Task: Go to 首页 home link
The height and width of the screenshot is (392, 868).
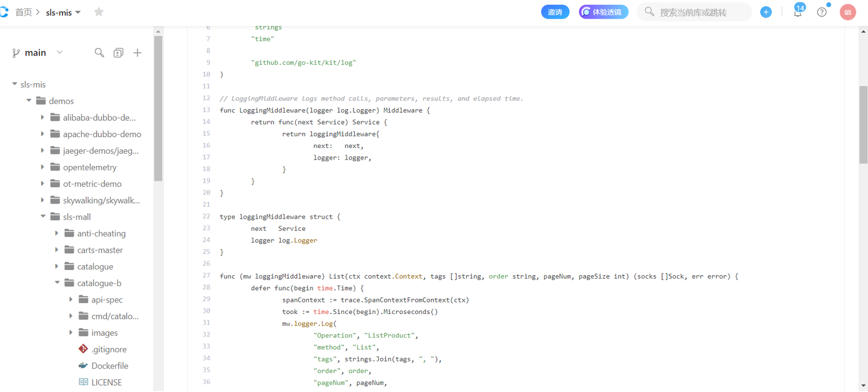Action: point(24,12)
